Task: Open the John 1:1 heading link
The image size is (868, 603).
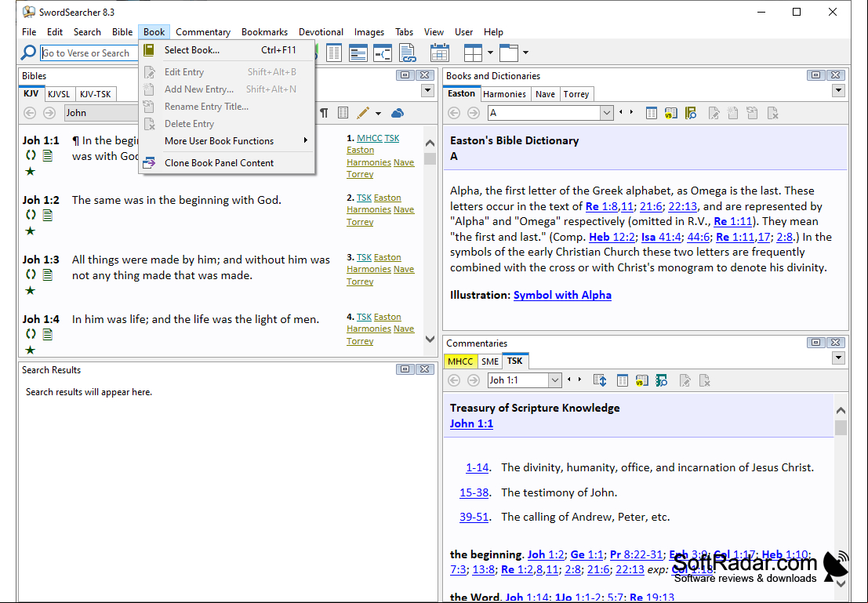Action: point(472,423)
